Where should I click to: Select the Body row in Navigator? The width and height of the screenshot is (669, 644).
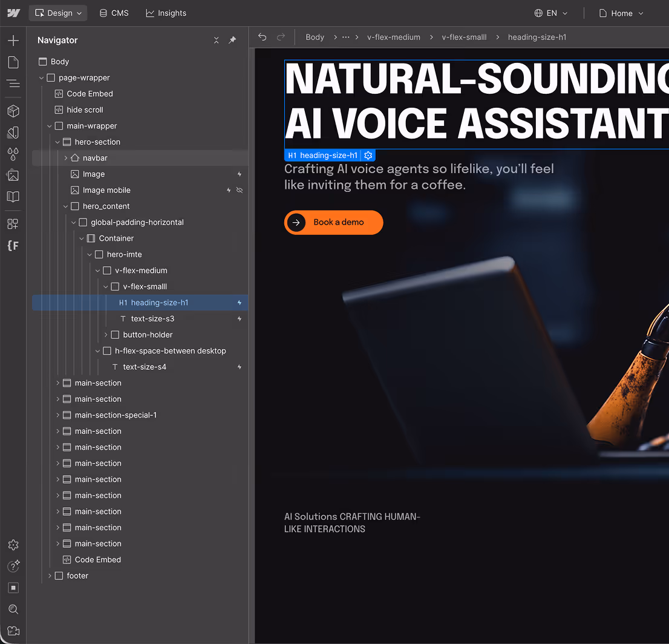tap(140, 62)
